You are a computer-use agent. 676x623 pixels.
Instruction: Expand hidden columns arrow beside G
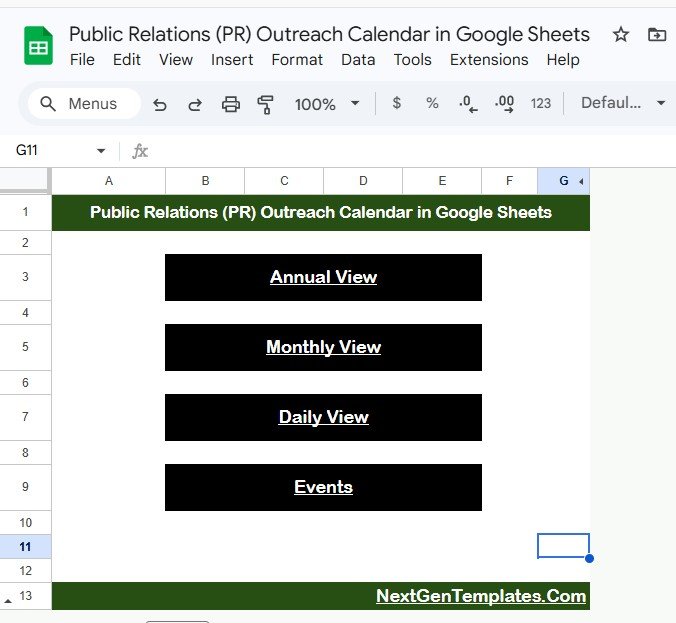click(x=582, y=182)
